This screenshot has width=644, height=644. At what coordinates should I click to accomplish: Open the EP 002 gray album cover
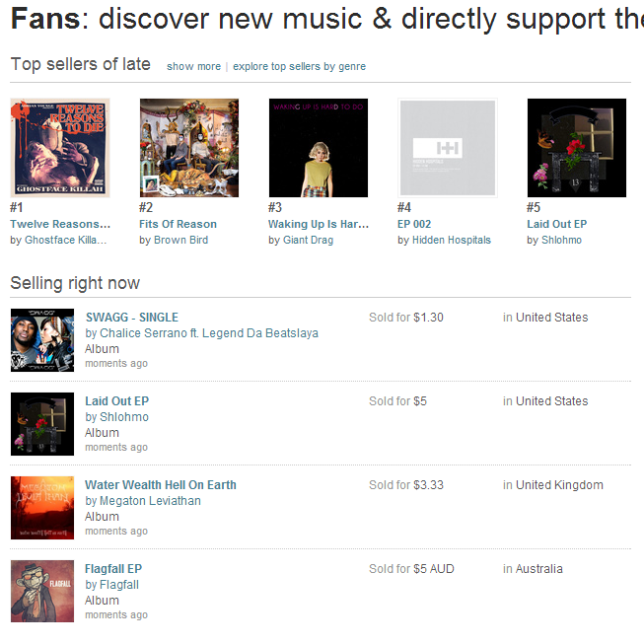pos(448,148)
